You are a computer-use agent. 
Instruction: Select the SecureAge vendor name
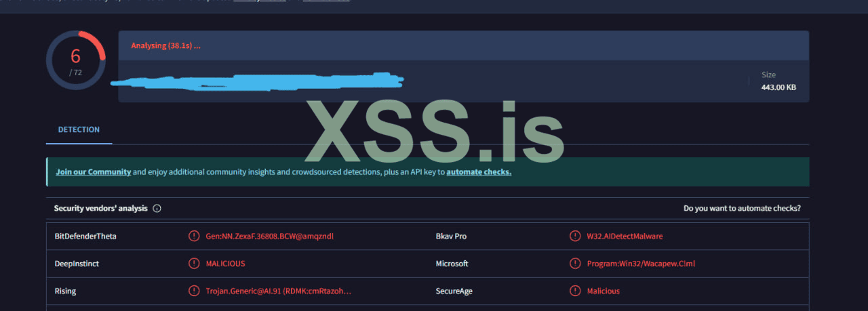[x=454, y=291]
